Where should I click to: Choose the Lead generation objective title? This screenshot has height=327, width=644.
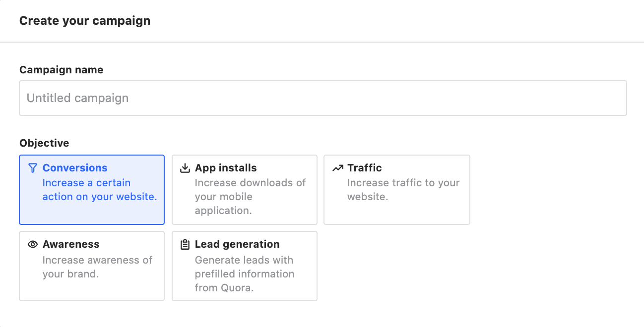point(237,244)
